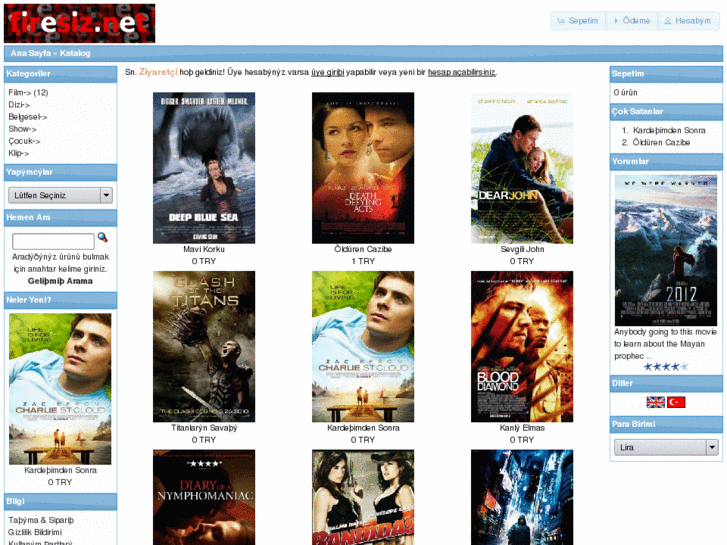Viewport: 727px width, 545px height.
Task: Click Titanlarýn Savaþý title link
Action: click(204, 428)
